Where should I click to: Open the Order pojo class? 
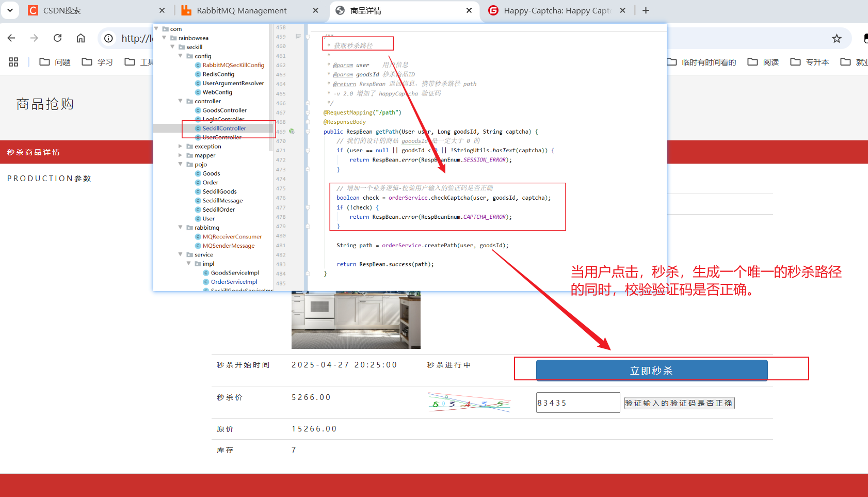tap(206, 182)
